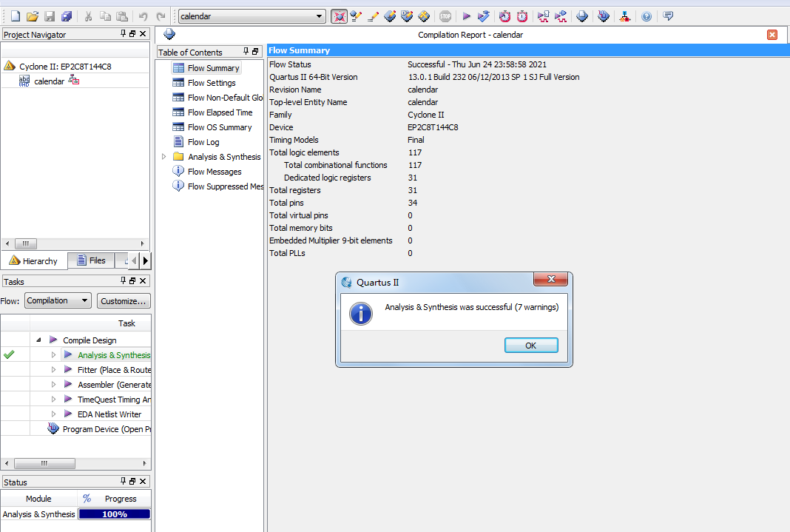Switch to the Files tab
Screen dimensions: 790x532
91,260
